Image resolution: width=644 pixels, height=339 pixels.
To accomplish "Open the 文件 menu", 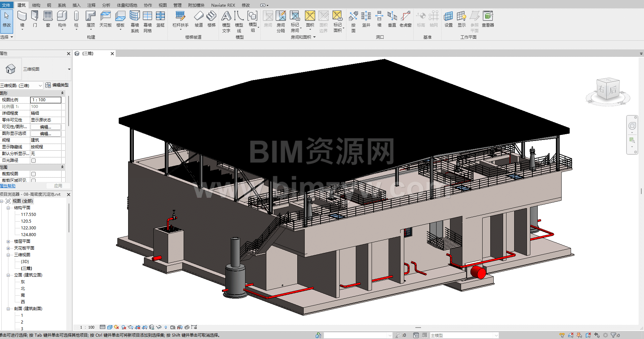I will coord(6,5).
